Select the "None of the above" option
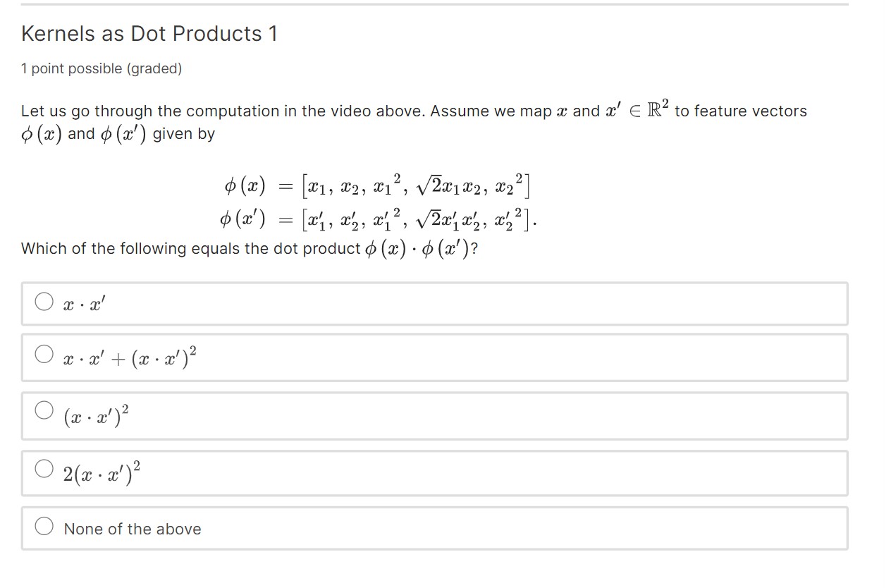 point(44,525)
